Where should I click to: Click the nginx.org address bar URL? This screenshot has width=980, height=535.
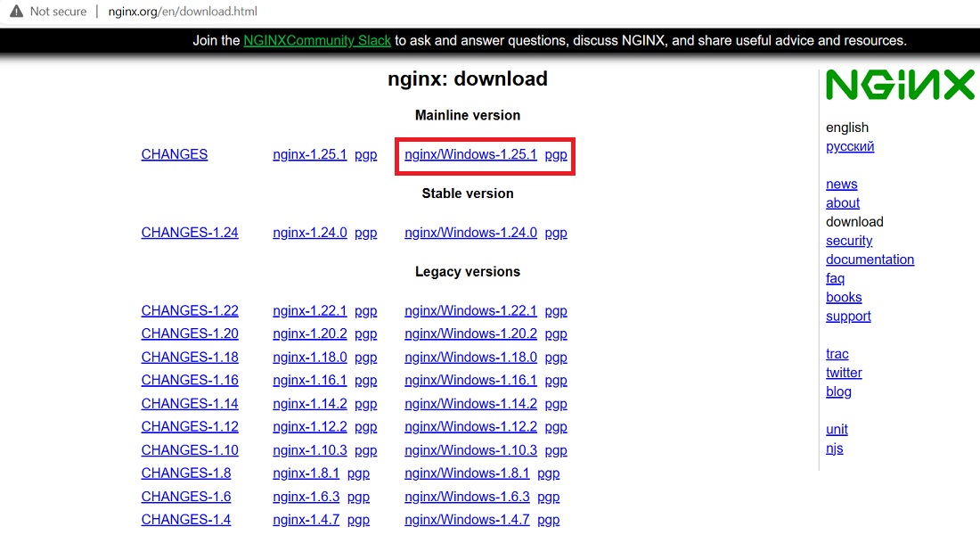click(x=182, y=12)
